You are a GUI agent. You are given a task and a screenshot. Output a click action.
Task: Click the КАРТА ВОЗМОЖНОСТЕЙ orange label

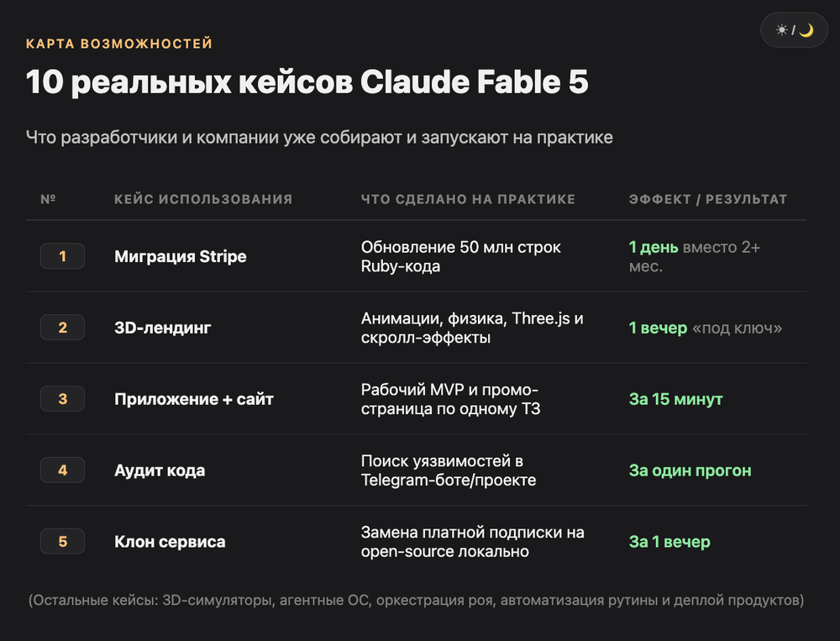[x=119, y=44]
